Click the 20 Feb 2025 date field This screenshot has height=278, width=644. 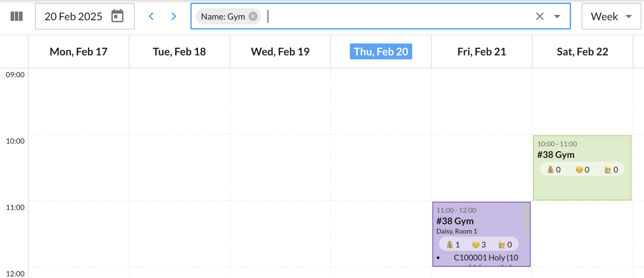coord(74,16)
